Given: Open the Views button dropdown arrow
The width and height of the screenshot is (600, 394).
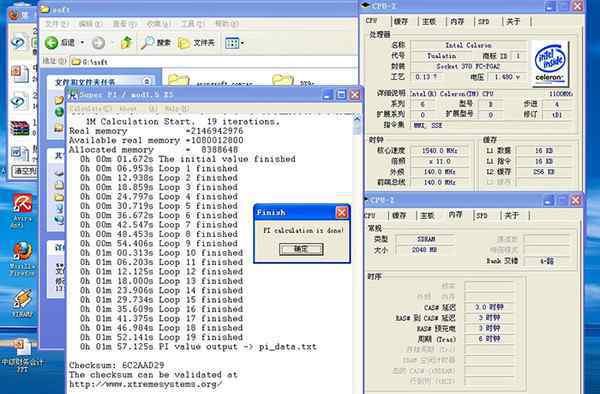Looking at the screenshot, I should (242, 43).
